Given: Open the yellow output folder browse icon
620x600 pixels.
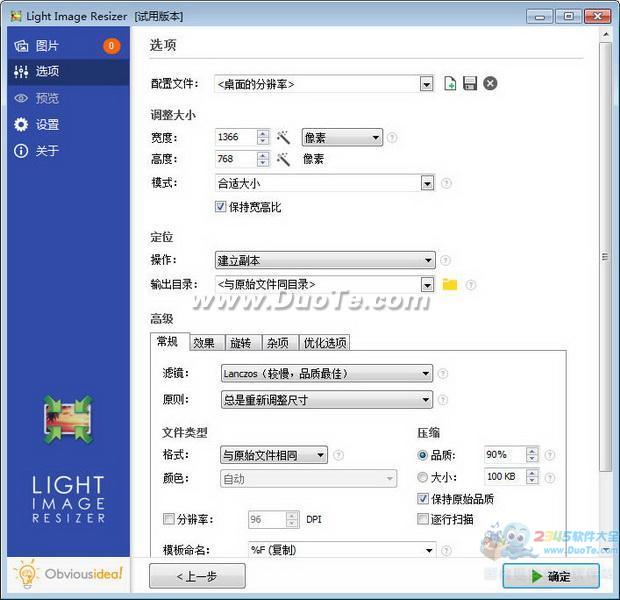Looking at the screenshot, I should pos(450,285).
